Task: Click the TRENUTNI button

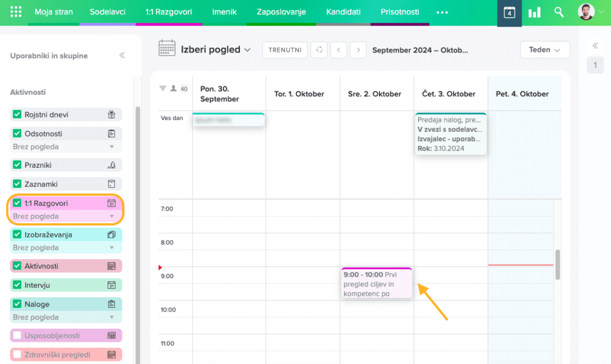Action: click(x=285, y=50)
